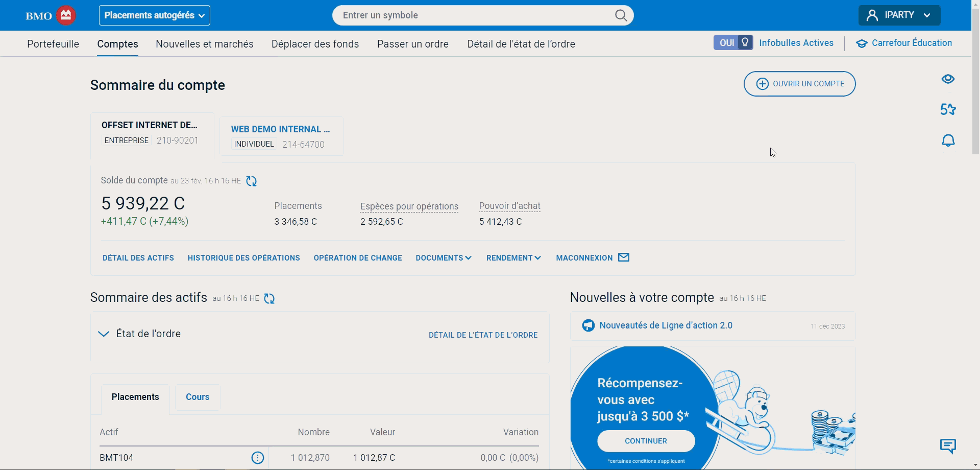Click Espèces pour opérations label

(x=409, y=206)
